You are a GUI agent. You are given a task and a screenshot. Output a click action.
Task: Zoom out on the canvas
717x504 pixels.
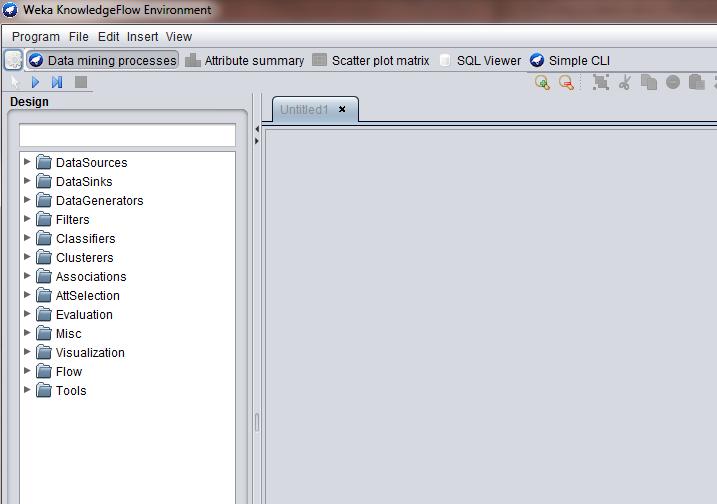(567, 83)
